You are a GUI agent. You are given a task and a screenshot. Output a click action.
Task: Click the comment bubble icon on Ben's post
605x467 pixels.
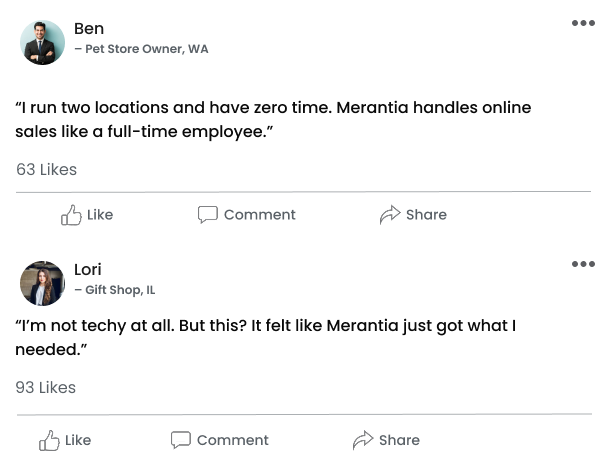coord(208,215)
